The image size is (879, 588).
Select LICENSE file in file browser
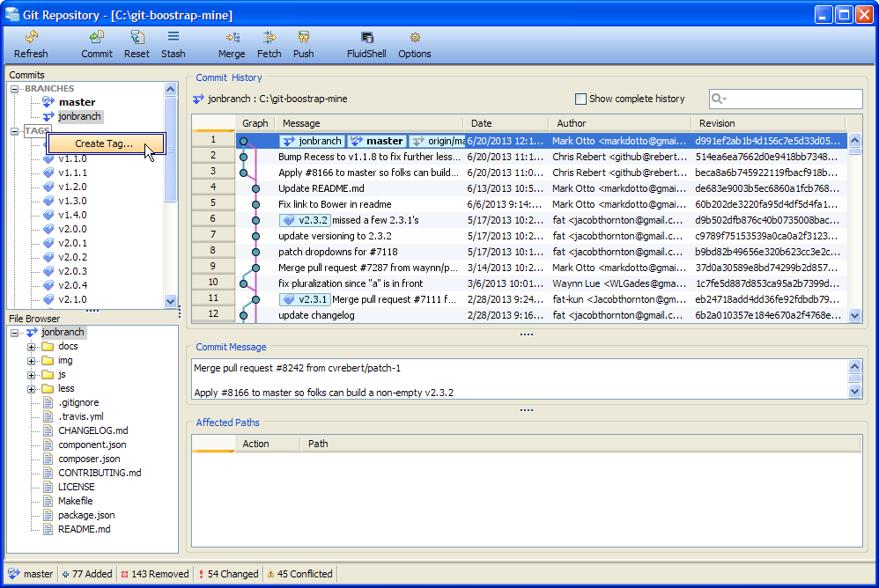tap(77, 487)
